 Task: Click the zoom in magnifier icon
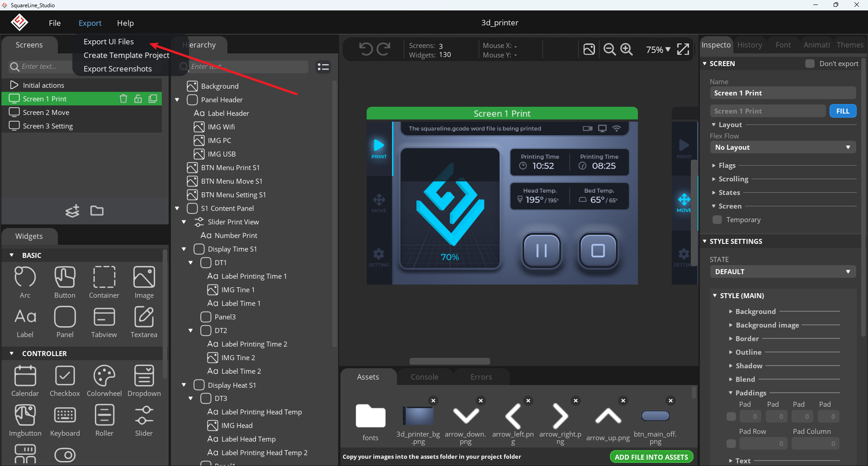(x=627, y=49)
